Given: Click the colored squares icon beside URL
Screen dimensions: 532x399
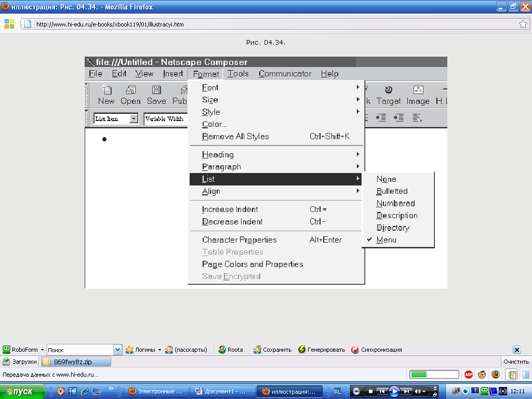Looking at the screenshot, I should [x=9, y=24].
